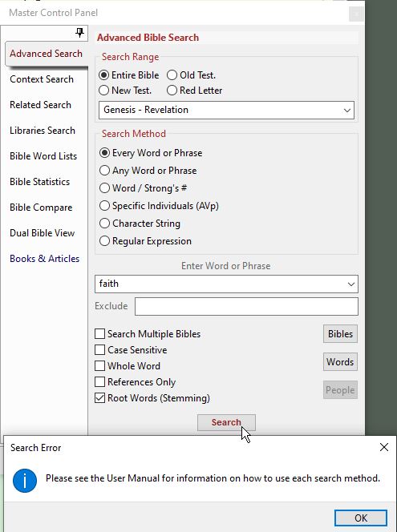Click OK in Search Error dialog
Screen dimensions: 397x532
(x=361, y=518)
